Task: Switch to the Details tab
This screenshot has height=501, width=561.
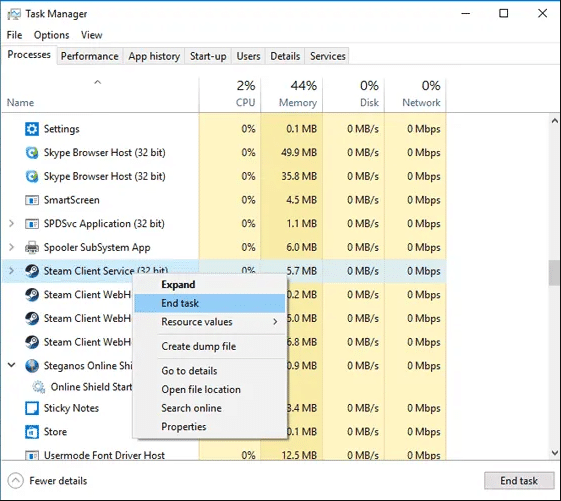Action: coord(285,56)
